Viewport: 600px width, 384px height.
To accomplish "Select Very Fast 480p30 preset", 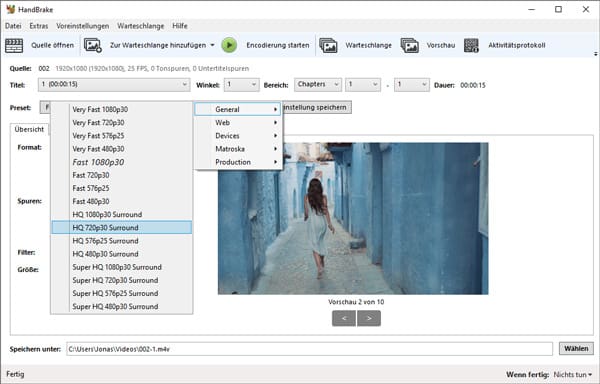I will (x=122, y=149).
